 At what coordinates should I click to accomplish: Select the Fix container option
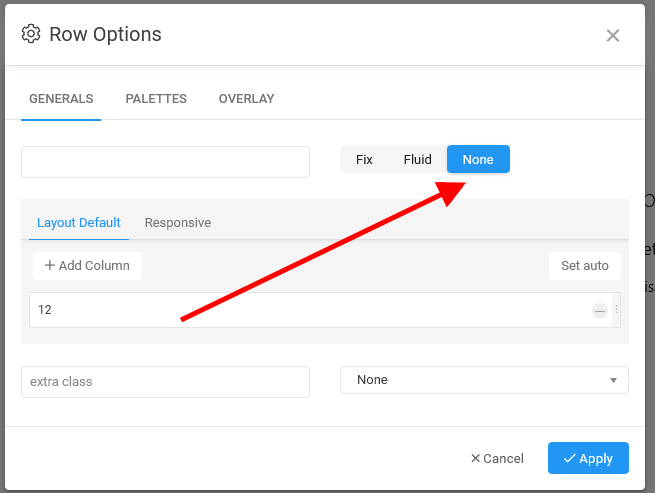[364, 159]
